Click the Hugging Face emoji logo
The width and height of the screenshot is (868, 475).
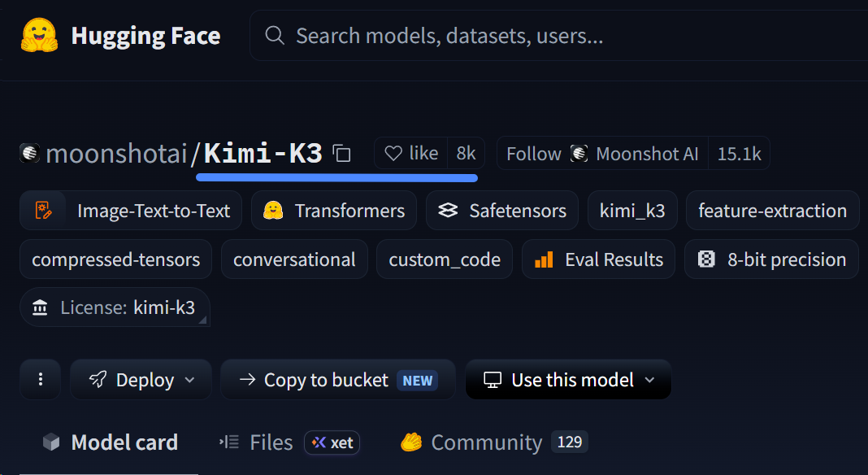[39, 36]
